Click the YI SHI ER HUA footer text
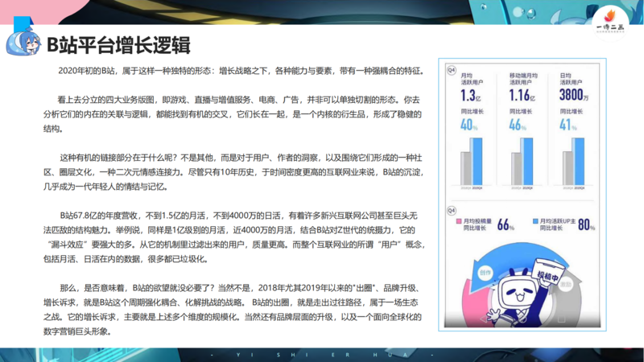Image resolution: width=644 pixels, height=362 pixels. click(322, 355)
